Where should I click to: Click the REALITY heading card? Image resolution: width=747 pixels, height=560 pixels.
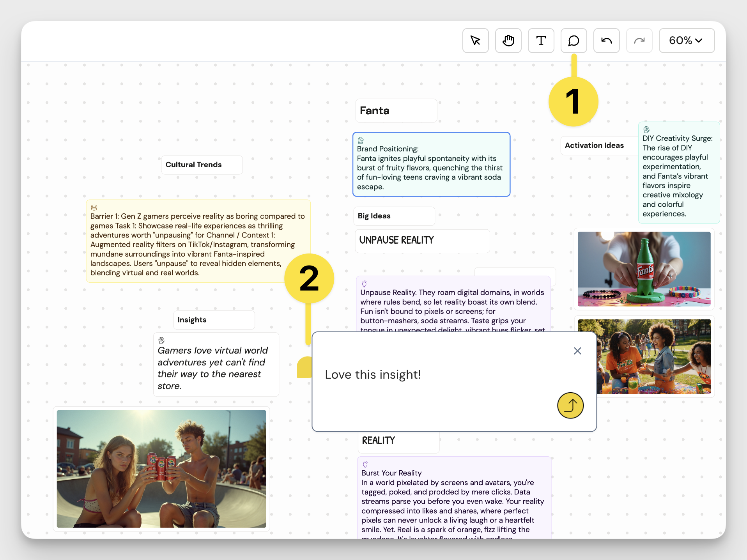click(398, 441)
